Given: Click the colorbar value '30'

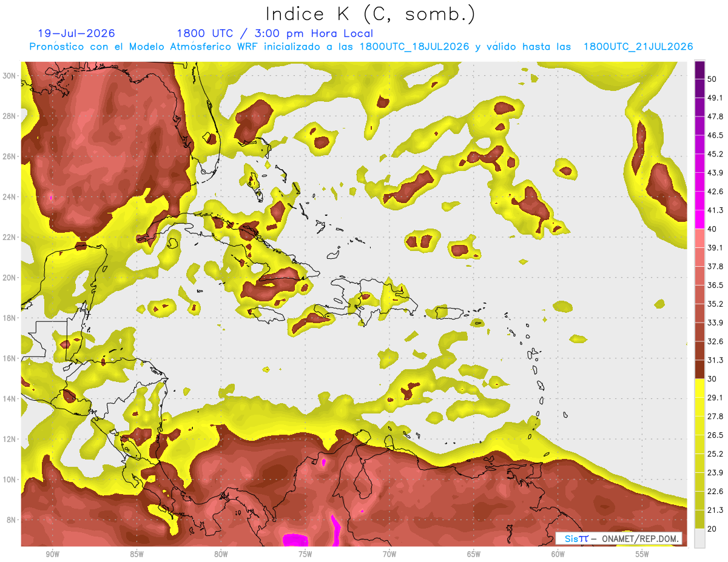Looking at the screenshot, I should click(712, 380).
